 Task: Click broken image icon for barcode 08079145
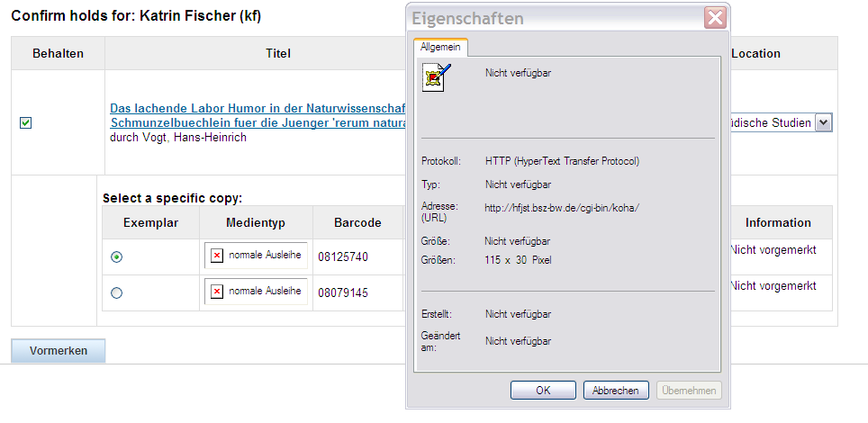[x=217, y=292]
